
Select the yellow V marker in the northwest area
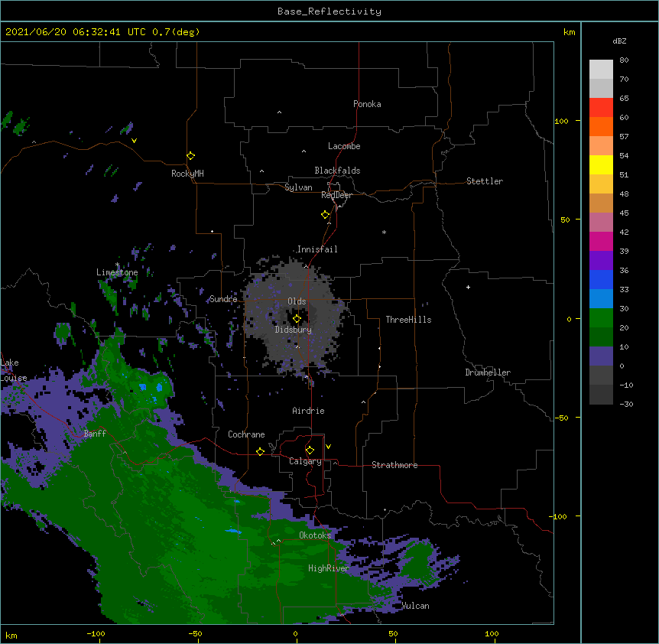134,141
